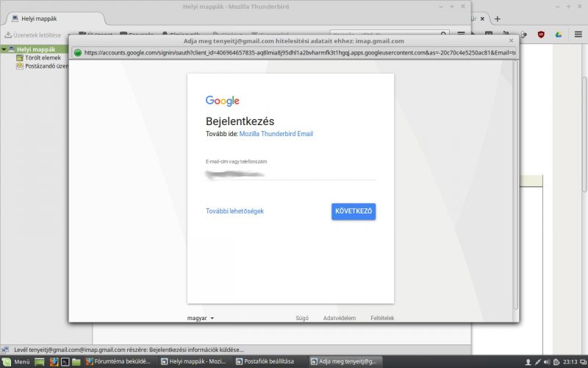This screenshot has width=588, height=368.
Task: Click the Firefox window vertical scrollbar
Action: tap(584, 135)
